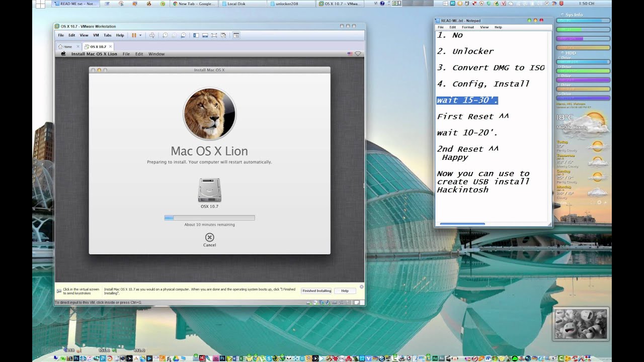Open unlocker208 taskbar button
Screen dimensions: 644x362
coord(292,4)
